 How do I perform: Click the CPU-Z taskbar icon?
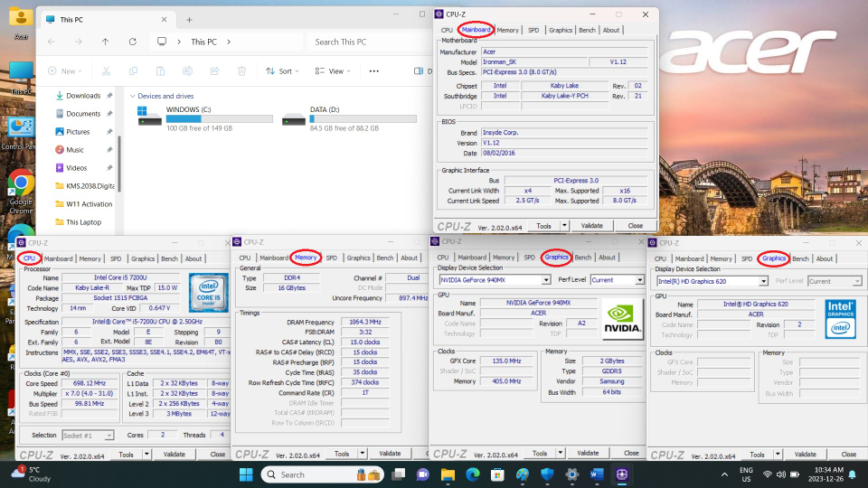click(x=622, y=474)
